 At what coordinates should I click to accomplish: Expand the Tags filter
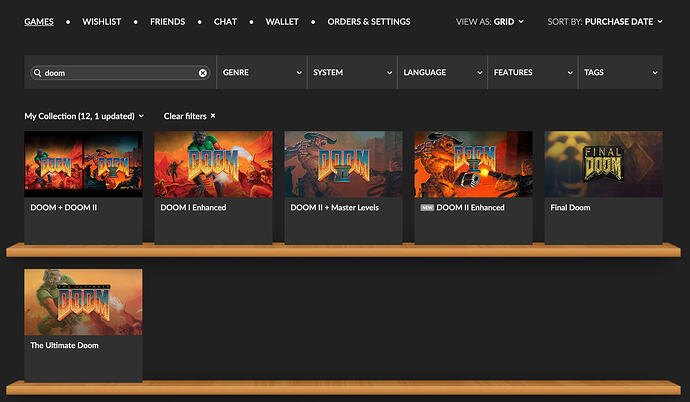point(620,72)
